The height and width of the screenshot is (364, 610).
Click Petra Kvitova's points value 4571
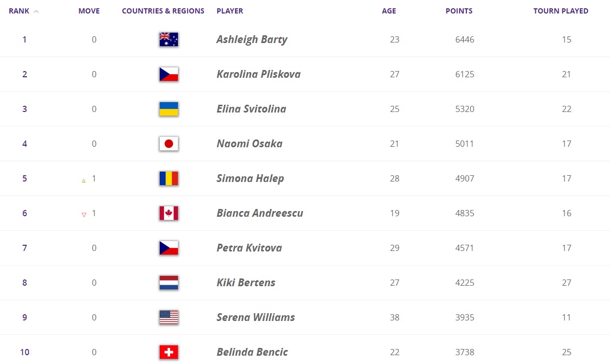[x=465, y=248]
